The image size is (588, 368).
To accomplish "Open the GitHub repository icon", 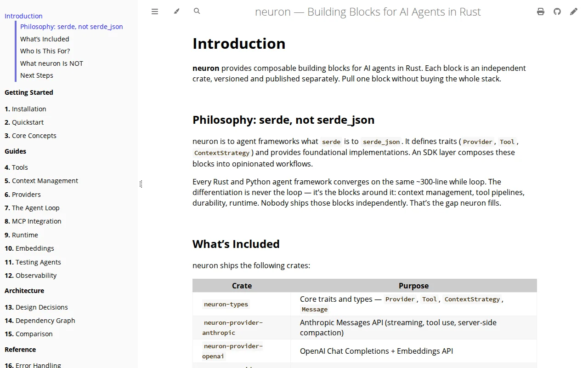I will (x=557, y=11).
